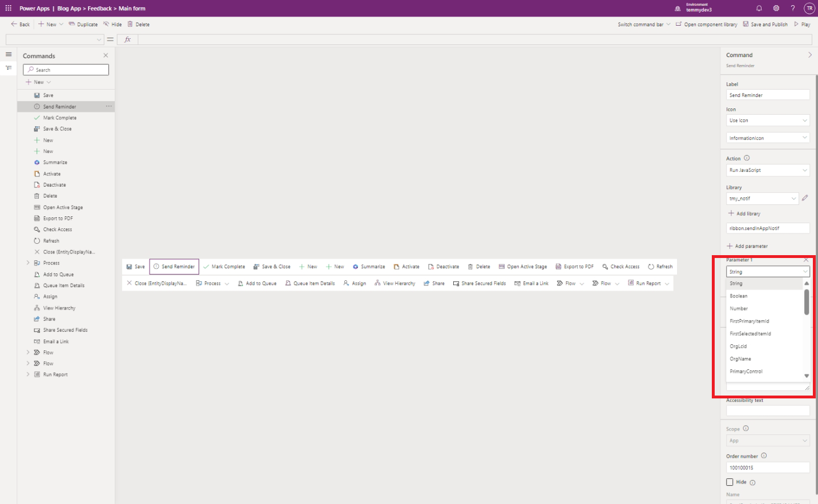Open the tree view icon in left rail
This screenshot has width=818, height=504.
[9, 68]
